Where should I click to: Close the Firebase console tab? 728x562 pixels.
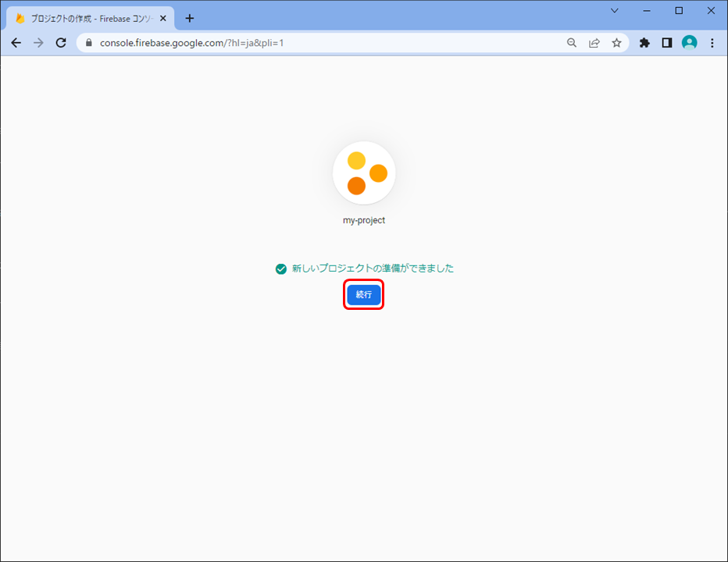click(x=163, y=19)
